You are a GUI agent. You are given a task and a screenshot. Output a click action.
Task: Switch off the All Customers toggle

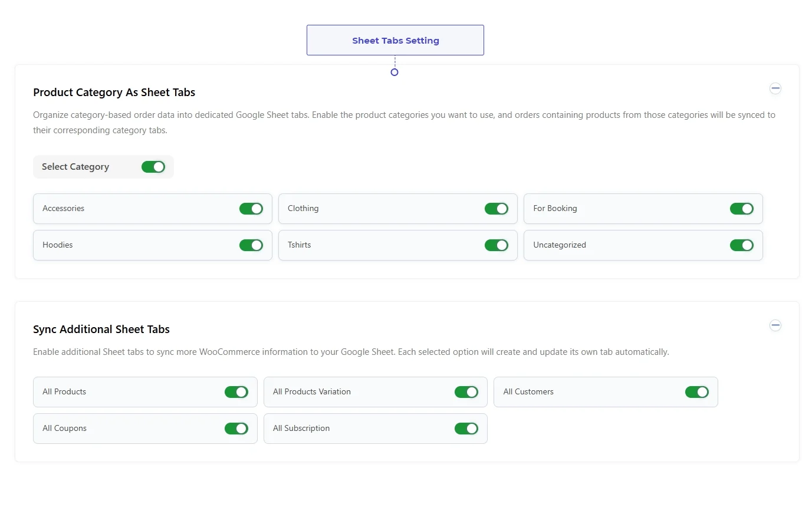697,392
